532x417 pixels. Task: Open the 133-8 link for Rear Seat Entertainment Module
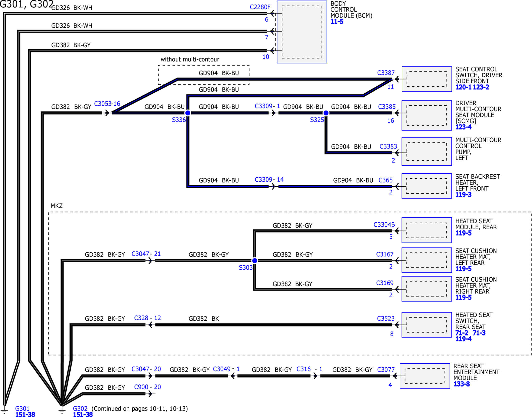click(x=462, y=384)
